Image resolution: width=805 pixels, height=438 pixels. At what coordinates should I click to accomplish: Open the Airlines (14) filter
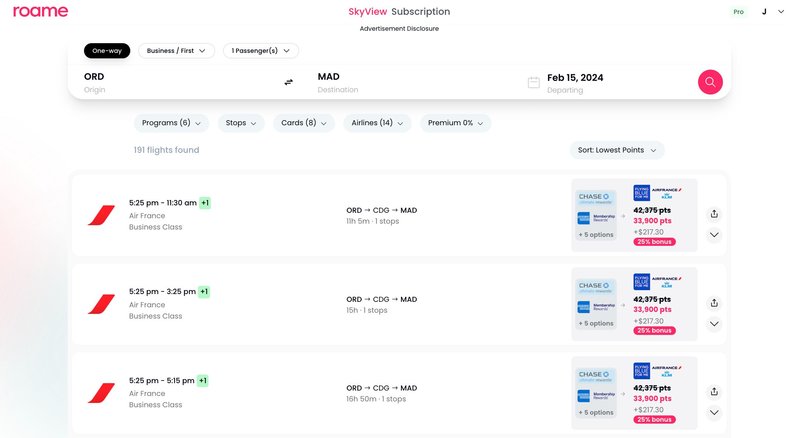click(377, 123)
